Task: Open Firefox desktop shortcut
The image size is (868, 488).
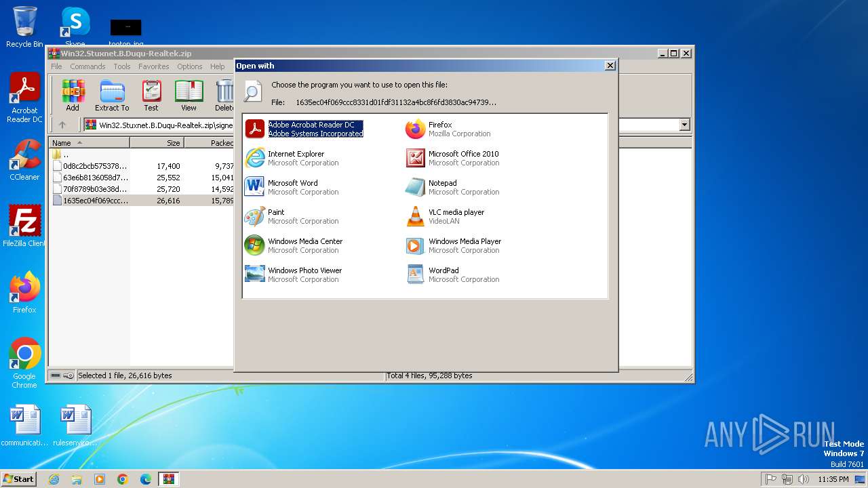Action: point(24,293)
